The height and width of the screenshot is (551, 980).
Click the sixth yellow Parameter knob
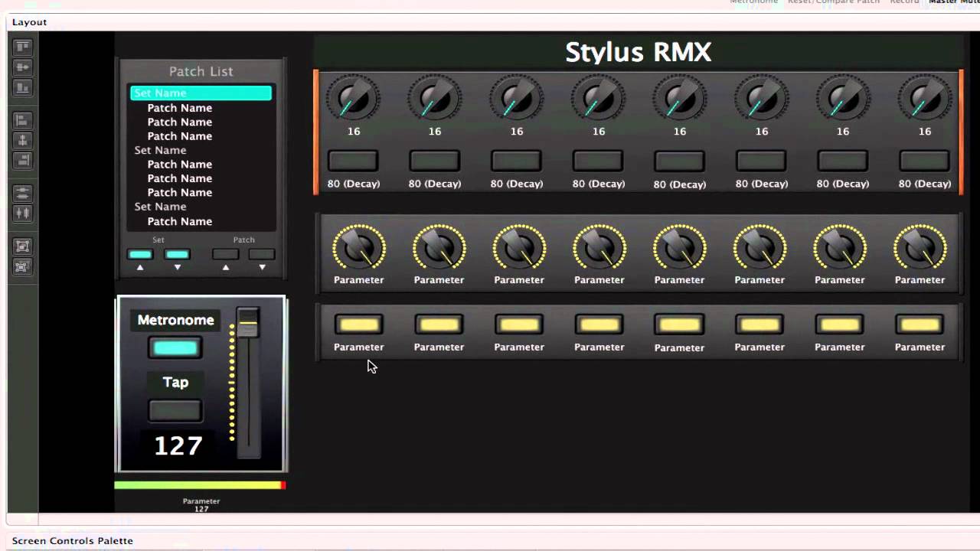click(759, 248)
